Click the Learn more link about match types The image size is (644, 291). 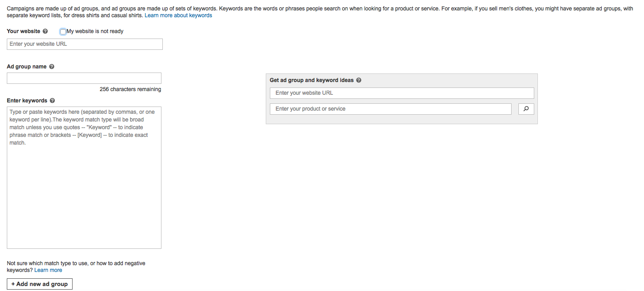tap(48, 270)
